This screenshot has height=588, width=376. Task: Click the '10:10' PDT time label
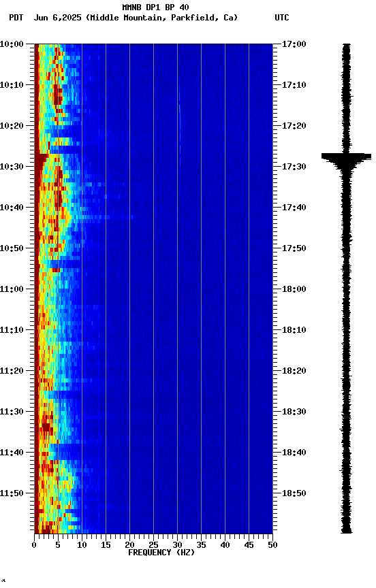pyautogui.click(x=12, y=85)
